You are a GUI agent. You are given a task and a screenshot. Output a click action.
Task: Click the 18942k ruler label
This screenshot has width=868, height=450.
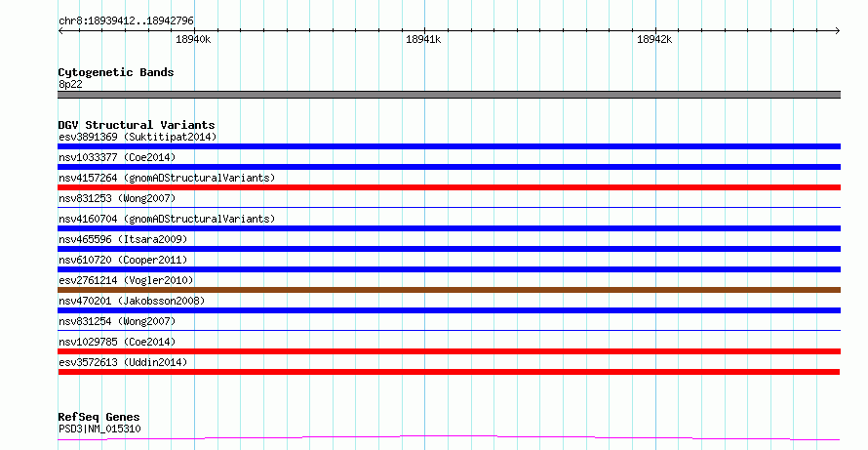pos(654,39)
